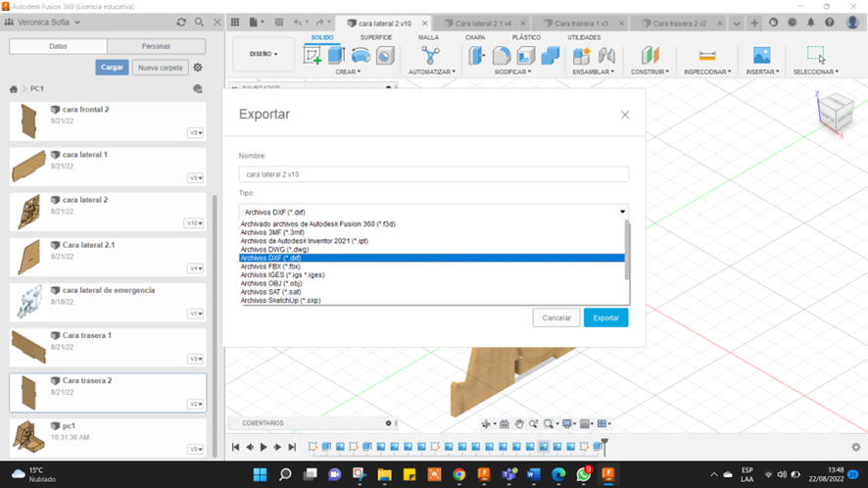Click the Redo arrow icon
Screen dimensions: 868x488
coord(319,23)
